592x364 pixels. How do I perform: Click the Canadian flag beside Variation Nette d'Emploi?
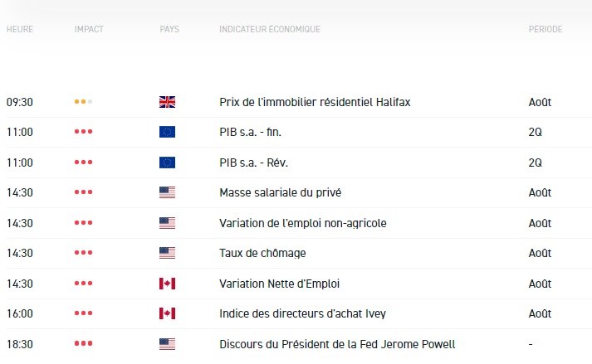coord(167,284)
